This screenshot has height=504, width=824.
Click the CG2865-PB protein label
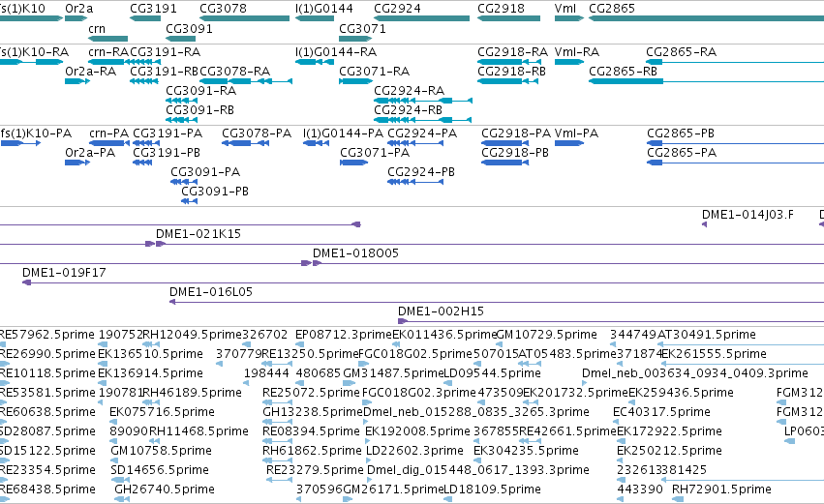click(x=681, y=133)
